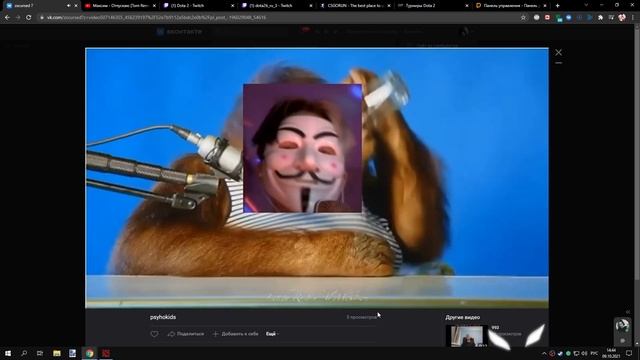Switch the РУС input language indicator

(x=594, y=353)
